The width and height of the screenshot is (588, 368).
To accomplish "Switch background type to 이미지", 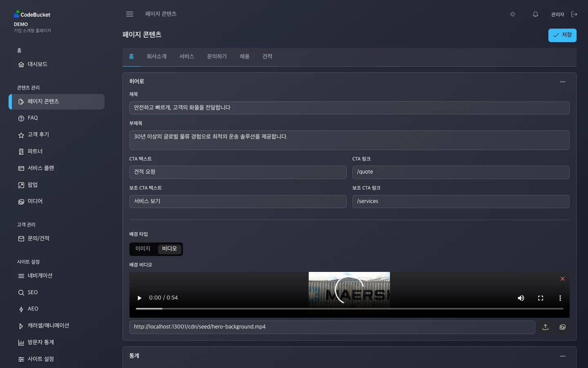I will click(143, 249).
